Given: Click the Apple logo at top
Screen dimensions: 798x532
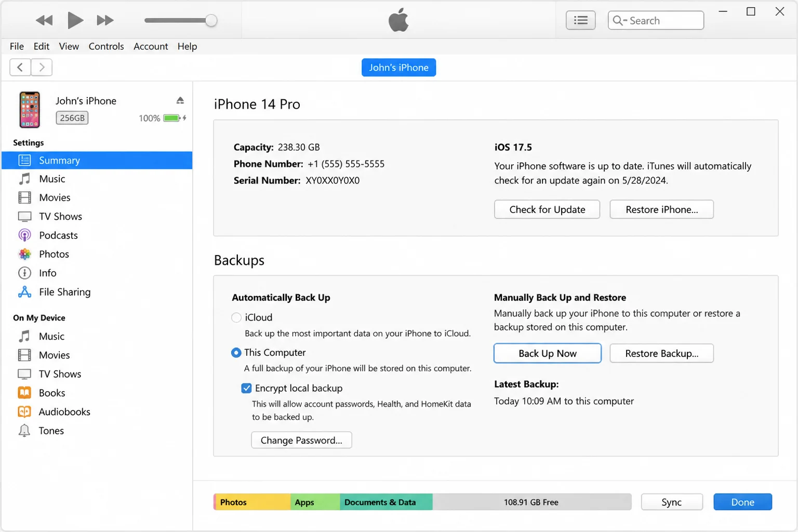Looking at the screenshot, I should (398, 21).
